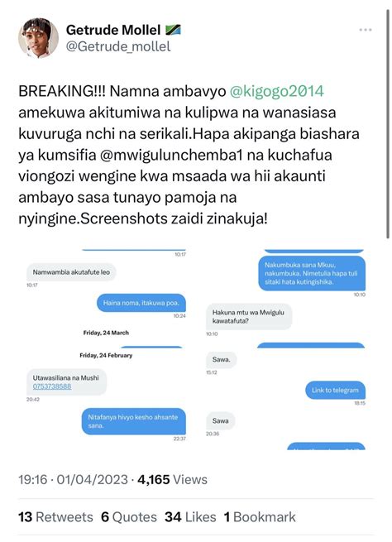The width and height of the screenshot is (392, 542).
Task: Open the @mwigulunchemba1 mention in tweet
Action: [x=172, y=155]
